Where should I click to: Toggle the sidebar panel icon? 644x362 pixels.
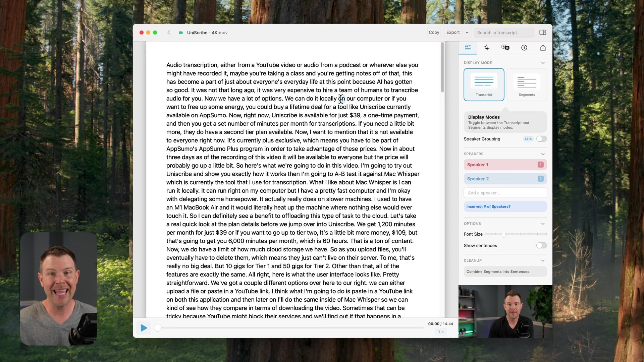(543, 33)
